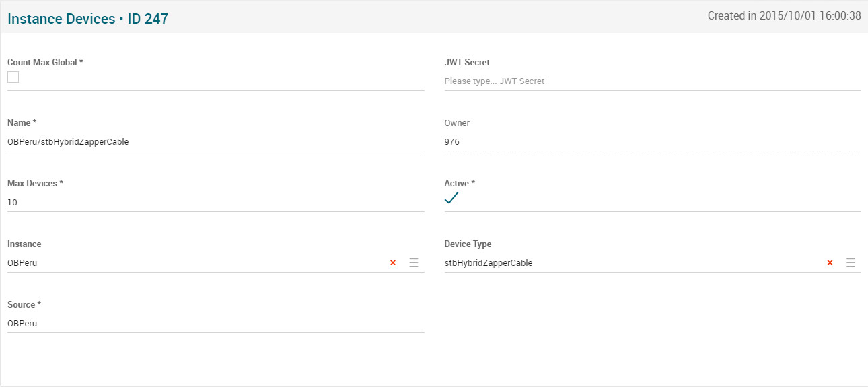Open the Device Type selection list icon
Screen dimensions: 868x387
pyautogui.click(x=851, y=263)
